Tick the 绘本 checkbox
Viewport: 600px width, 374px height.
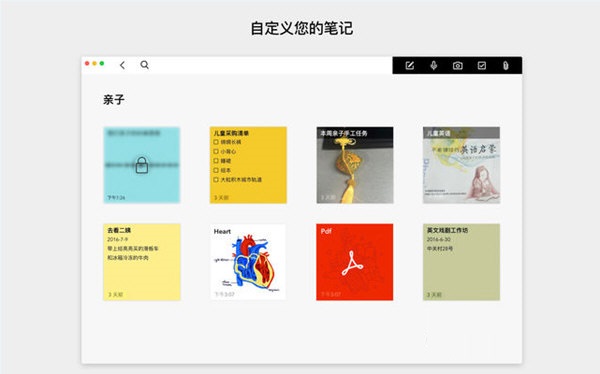216,170
